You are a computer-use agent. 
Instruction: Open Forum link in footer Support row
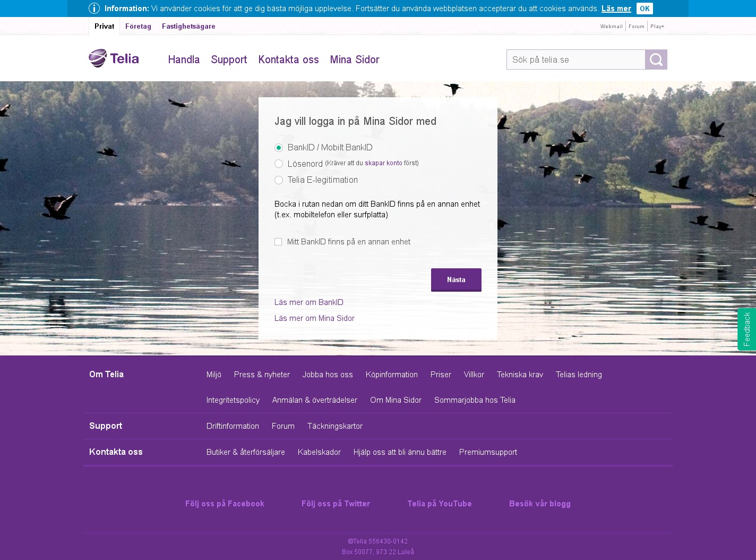[283, 426]
